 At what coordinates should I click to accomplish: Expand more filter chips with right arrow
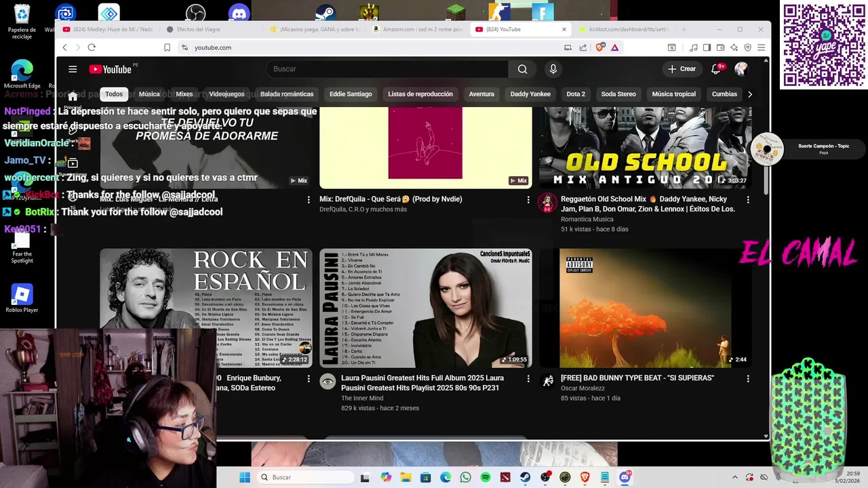tap(749, 94)
